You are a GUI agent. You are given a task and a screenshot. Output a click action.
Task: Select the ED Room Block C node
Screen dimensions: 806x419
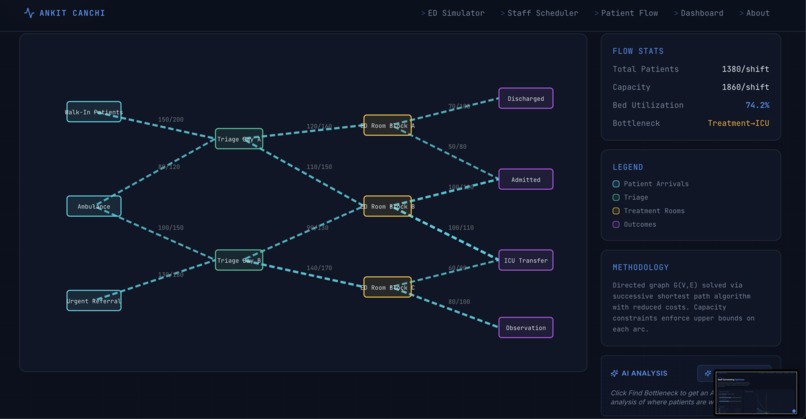388,287
